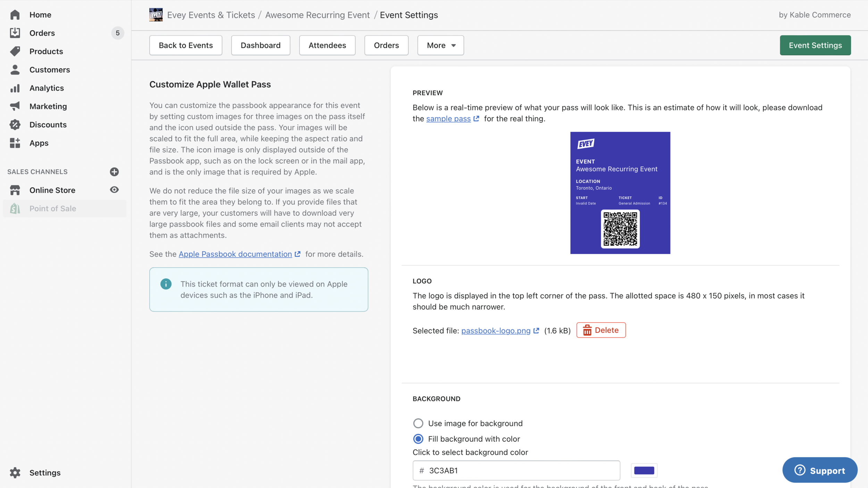Open Customers via its sidebar icon
Image resolution: width=868 pixels, height=488 pixels.
click(15, 69)
